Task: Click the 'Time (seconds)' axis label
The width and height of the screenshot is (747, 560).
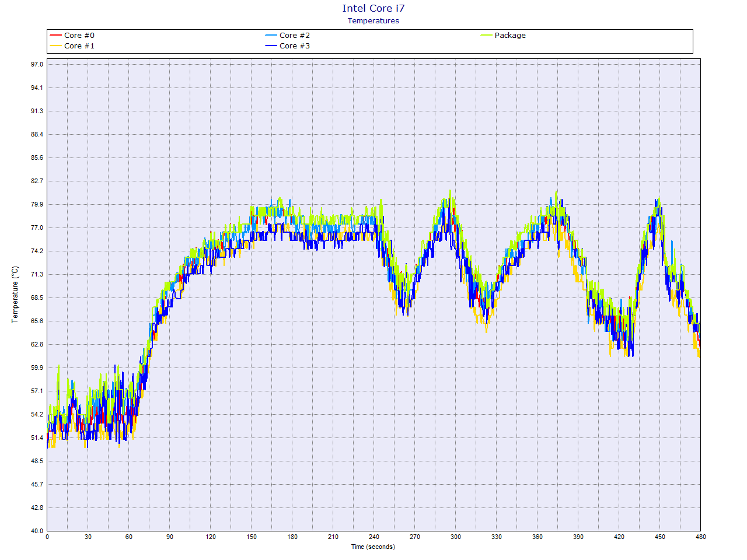Action: click(373, 547)
